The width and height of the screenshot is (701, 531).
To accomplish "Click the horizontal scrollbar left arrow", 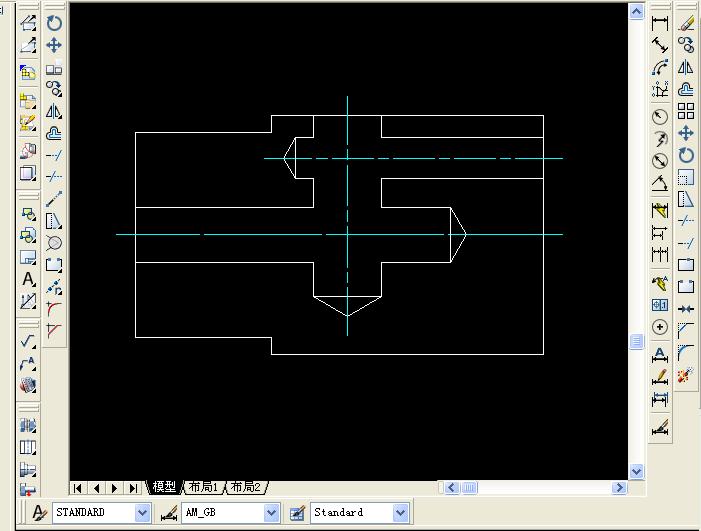I will click(x=452, y=487).
